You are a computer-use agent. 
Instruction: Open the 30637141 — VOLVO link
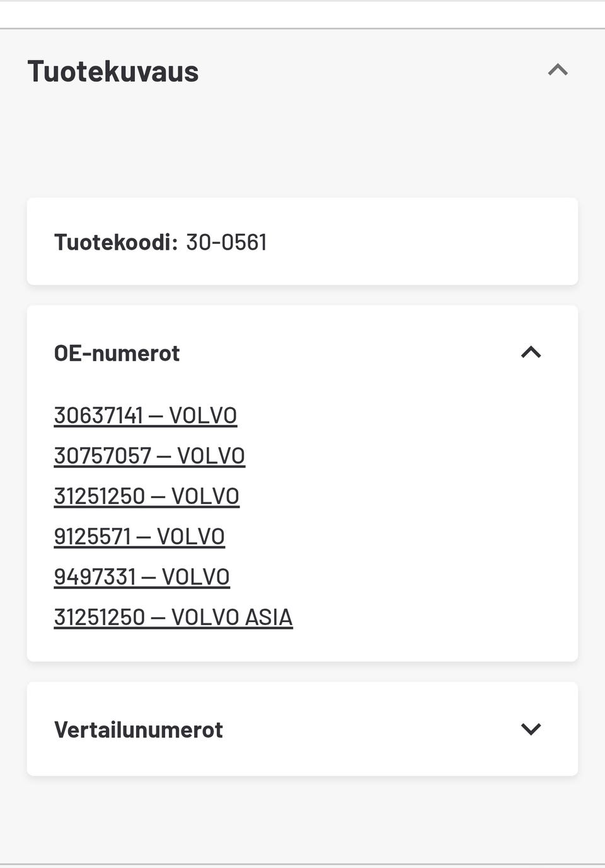145,415
